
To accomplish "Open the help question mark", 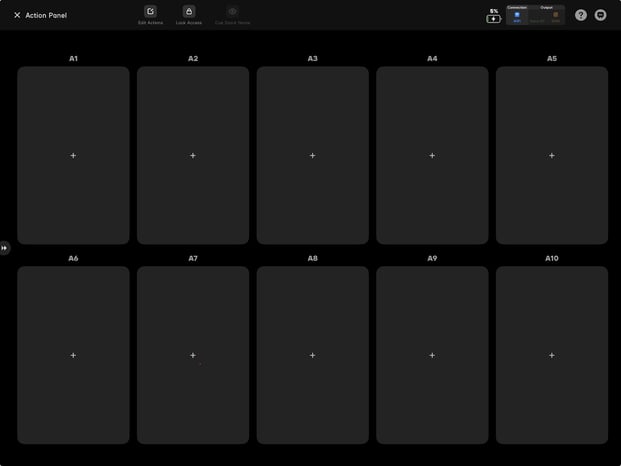I will pyautogui.click(x=581, y=15).
